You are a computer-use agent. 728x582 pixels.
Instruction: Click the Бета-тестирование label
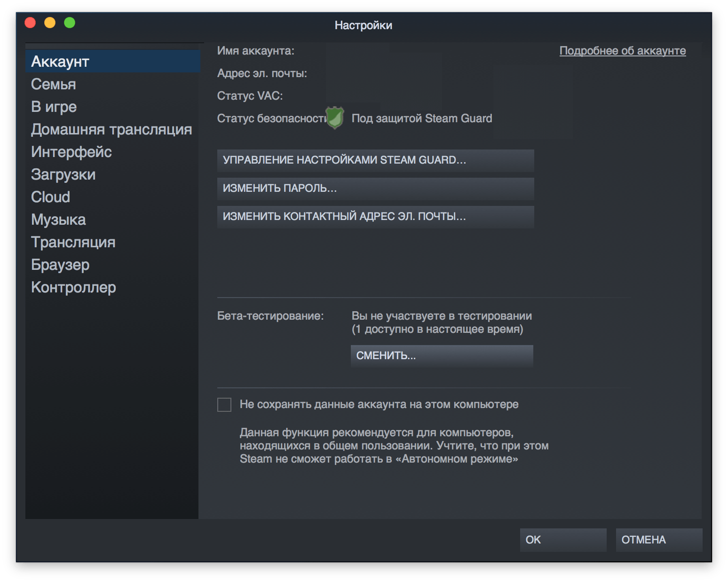[x=270, y=316]
